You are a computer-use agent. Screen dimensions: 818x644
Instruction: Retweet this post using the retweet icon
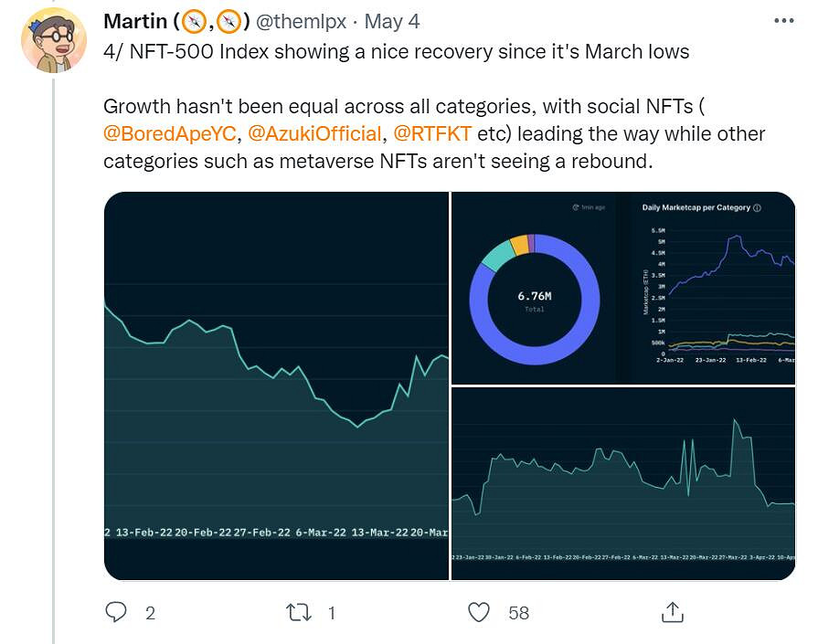[x=299, y=612]
